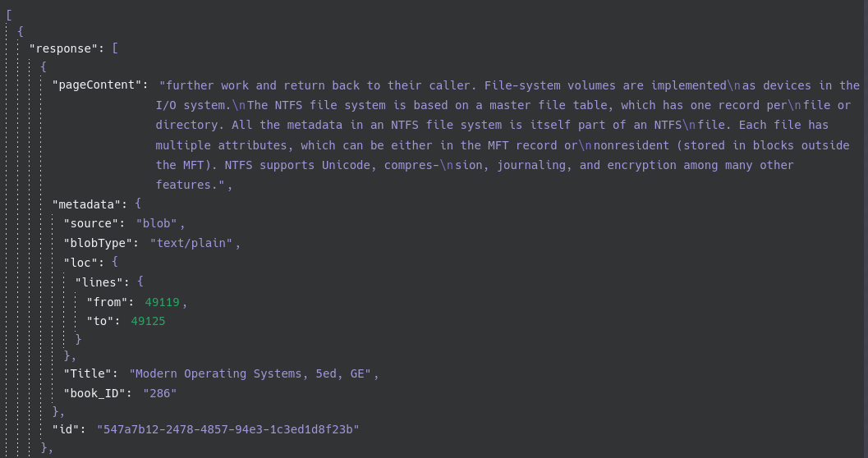Screen dimensions: 868x458
Task: Collapse the "loc" object brace
Action: point(116,263)
